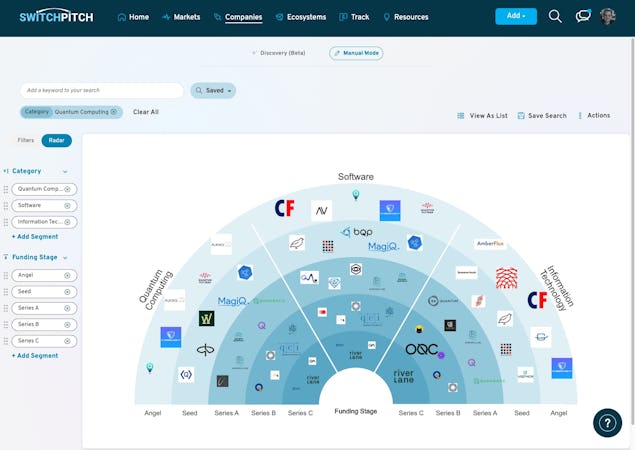Click View As List
The image size is (635, 450).
tap(482, 115)
